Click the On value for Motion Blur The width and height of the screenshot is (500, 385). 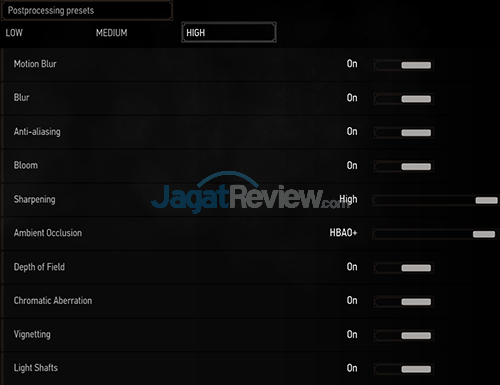point(352,64)
